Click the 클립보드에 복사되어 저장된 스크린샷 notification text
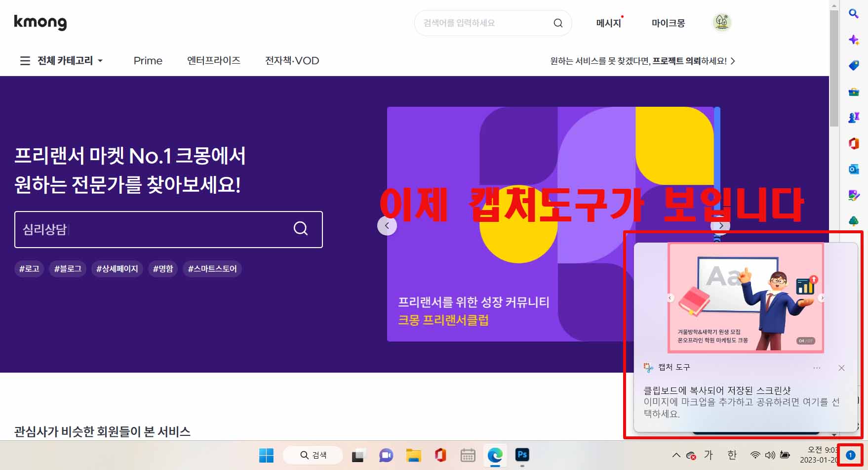The width and height of the screenshot is (868, 470). click(x=717, y=390)
